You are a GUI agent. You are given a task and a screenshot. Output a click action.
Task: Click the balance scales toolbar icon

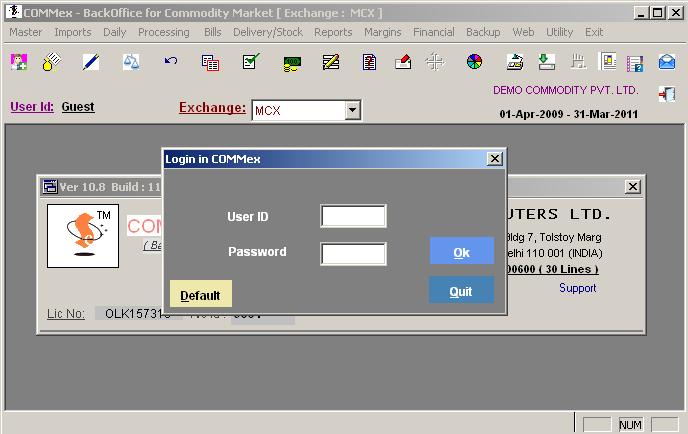click(x=131, y=62)
